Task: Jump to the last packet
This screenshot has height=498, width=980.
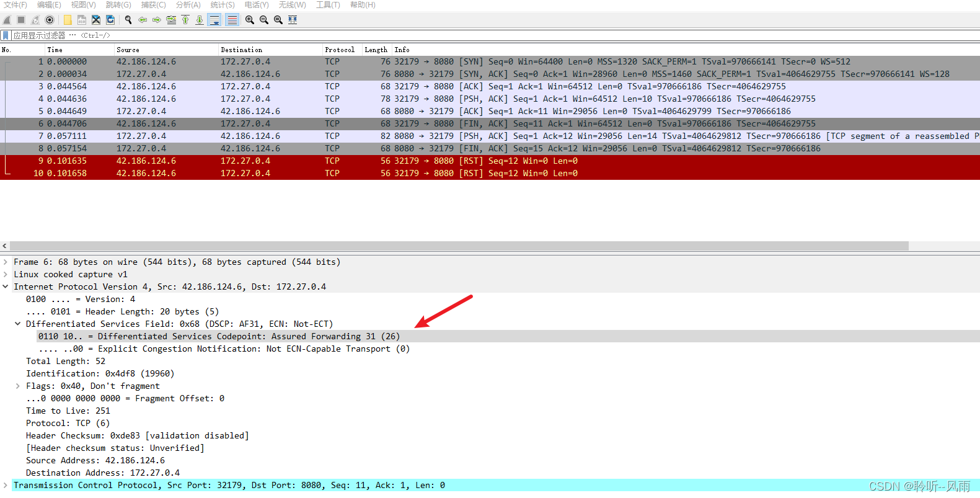Action: click(200, 20)
